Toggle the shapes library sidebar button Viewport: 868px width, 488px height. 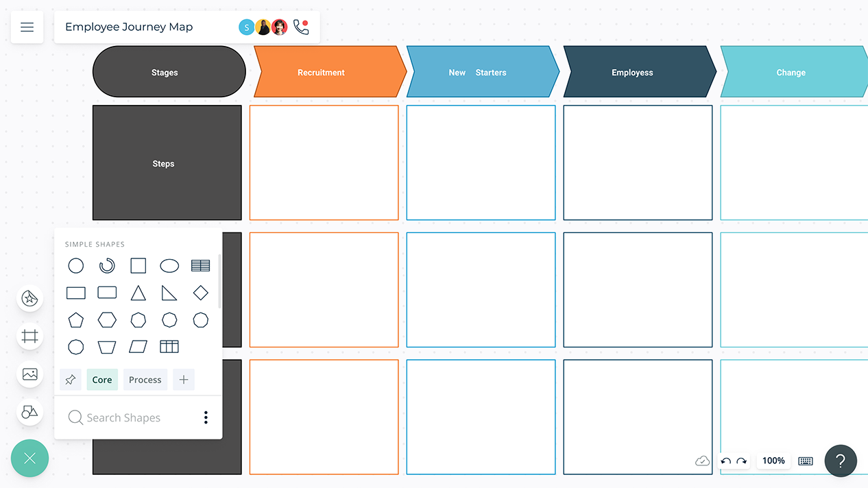[x=29, y=412]
